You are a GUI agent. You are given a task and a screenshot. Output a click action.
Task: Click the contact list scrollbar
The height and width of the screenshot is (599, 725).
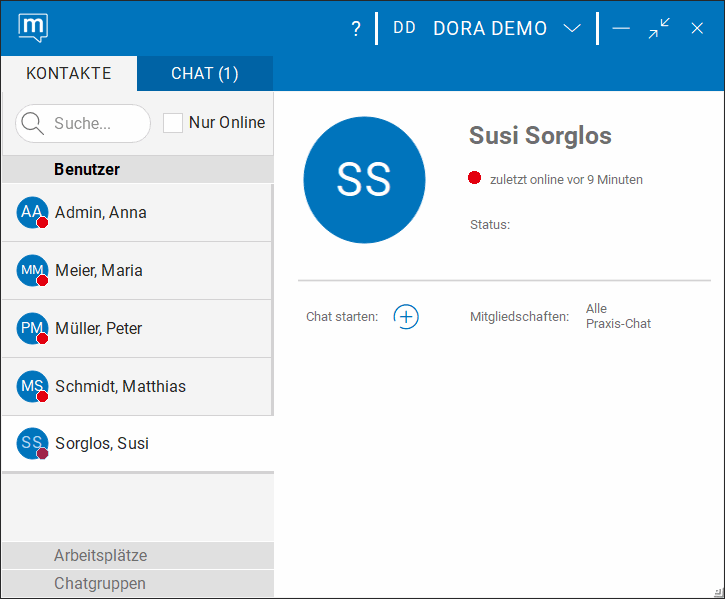(x=272, y=300)
